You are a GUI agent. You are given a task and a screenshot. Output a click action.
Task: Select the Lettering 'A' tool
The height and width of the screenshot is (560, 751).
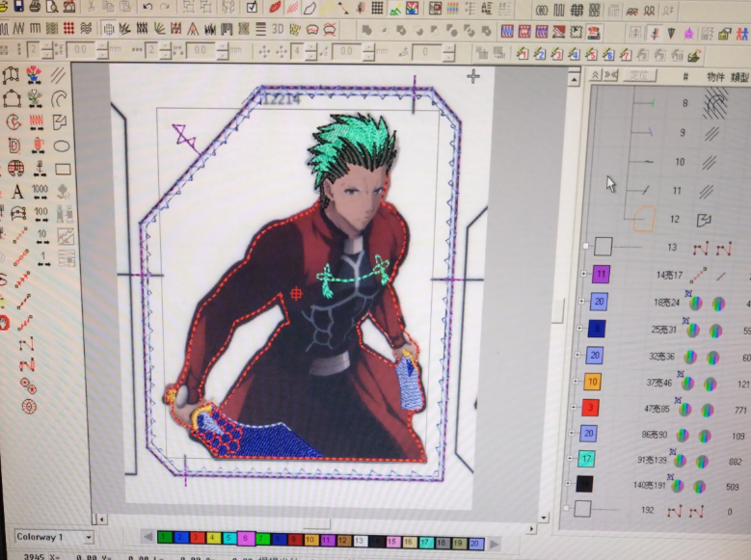[17, 192]
